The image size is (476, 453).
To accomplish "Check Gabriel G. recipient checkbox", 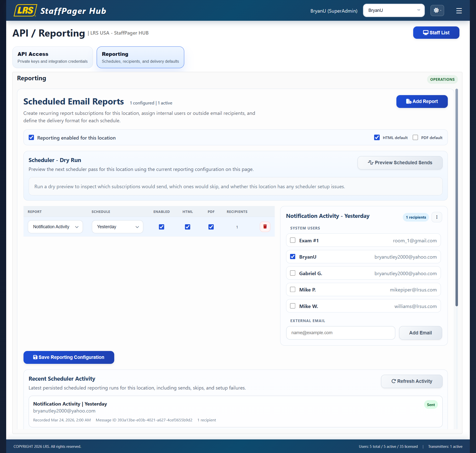I will (293, 273).
